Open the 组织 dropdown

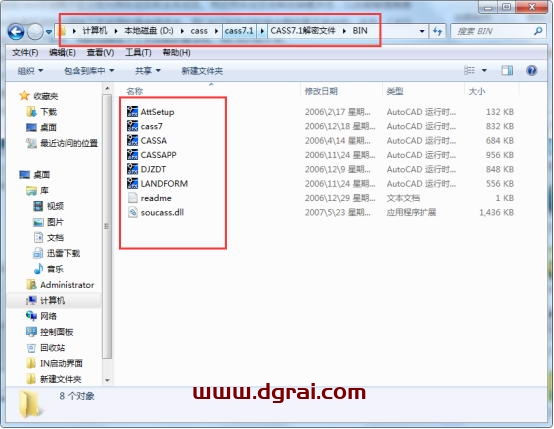[30, 71]
